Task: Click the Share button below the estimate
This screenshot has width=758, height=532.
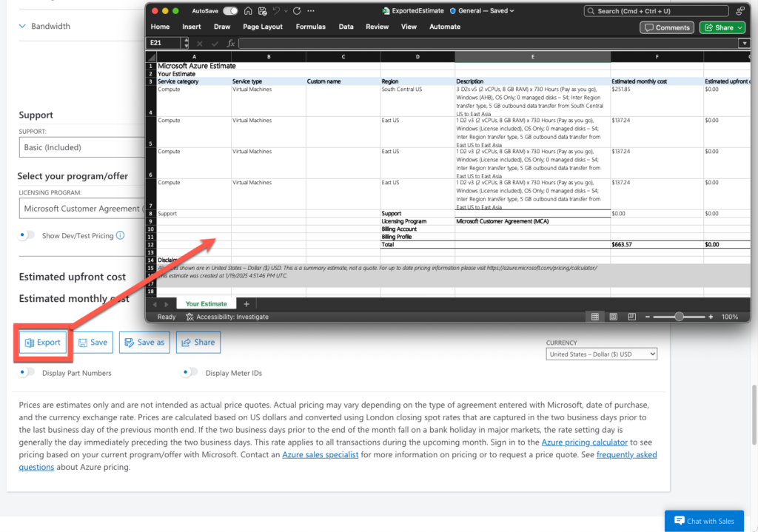Action: pyautogui.click(x=198, y=343)
